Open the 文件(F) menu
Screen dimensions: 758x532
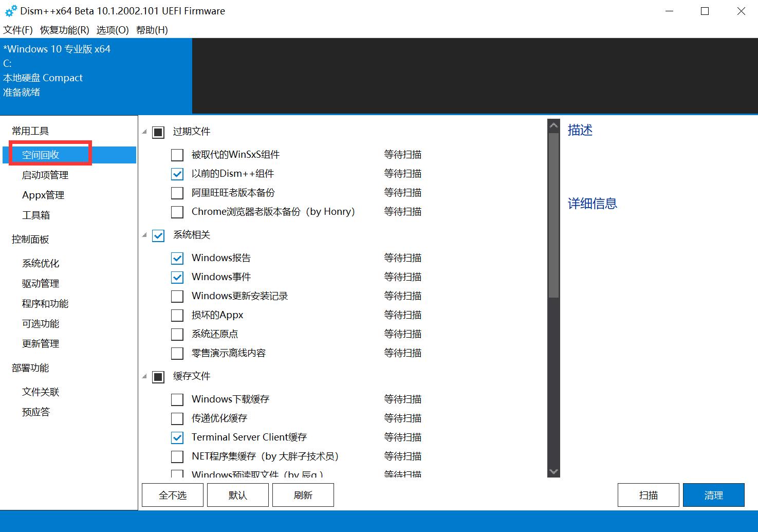coord(17,30)
